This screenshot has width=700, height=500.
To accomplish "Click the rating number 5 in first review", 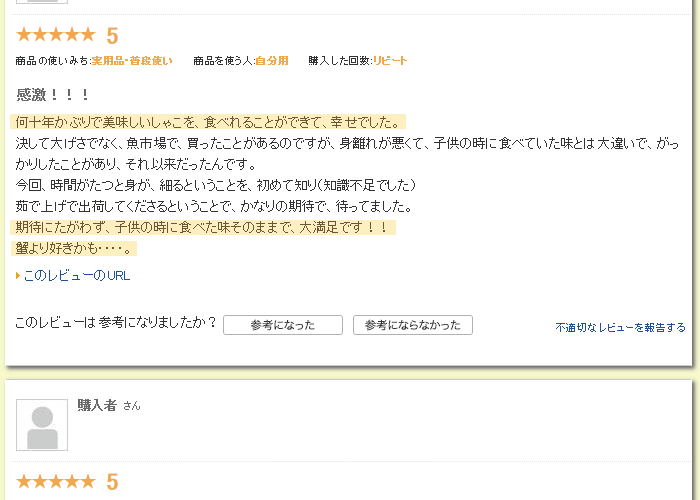I will click(112, 36).
